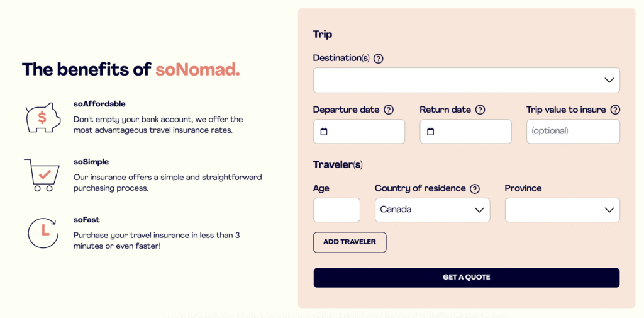Open the Destination(s) dropdown
This screenshot has height=318, width=644.
coord(466,80)
